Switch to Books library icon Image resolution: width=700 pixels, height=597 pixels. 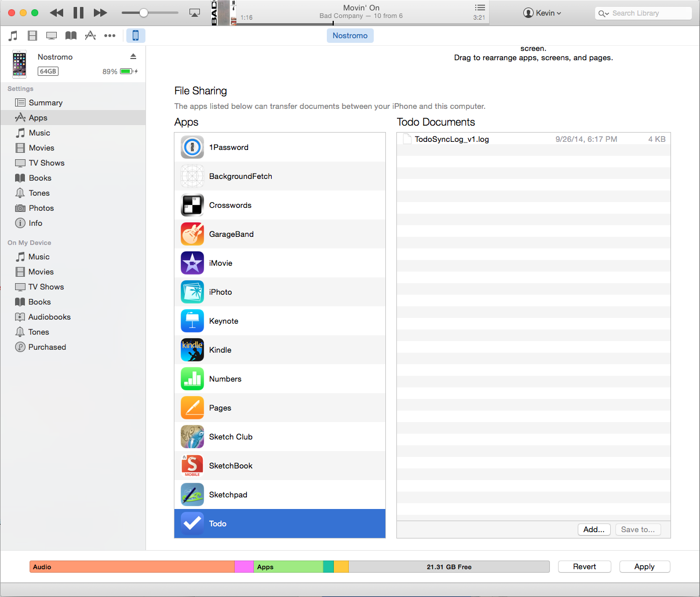tap(71, 36)
